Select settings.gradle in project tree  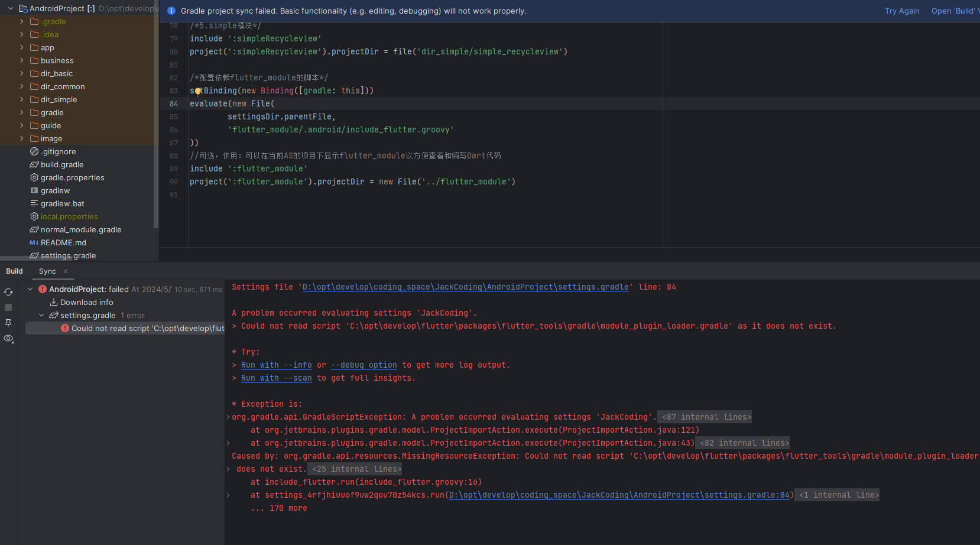coord(68,255)
